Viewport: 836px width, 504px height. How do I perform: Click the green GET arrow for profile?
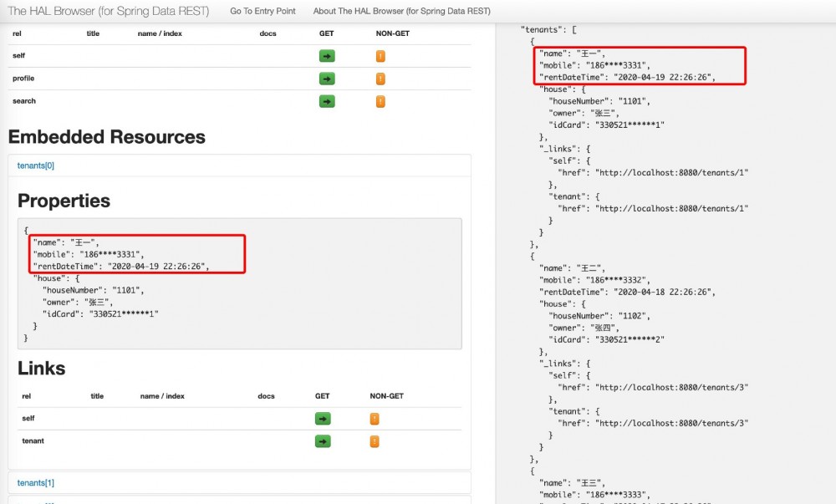[327, 79]
